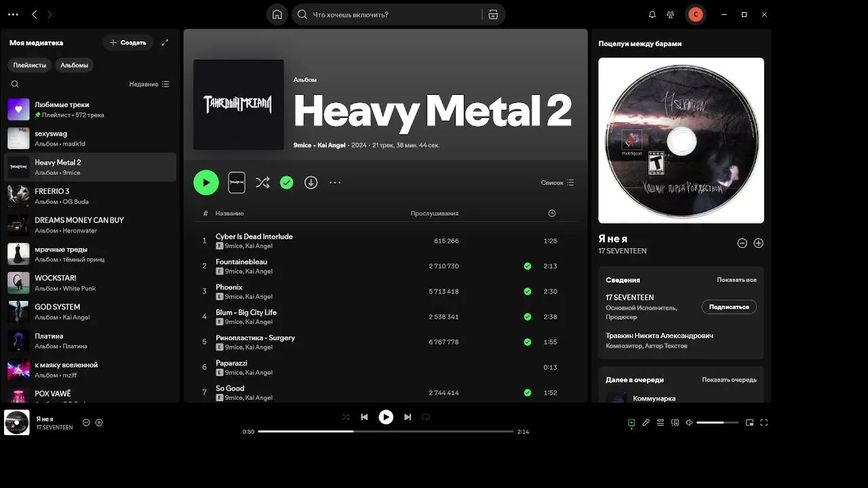This screenshot has width=868, height=488.
Task: Sort tracks by 'Прослушивания' column
Action: pyautogui.click(x=434, y=213)
